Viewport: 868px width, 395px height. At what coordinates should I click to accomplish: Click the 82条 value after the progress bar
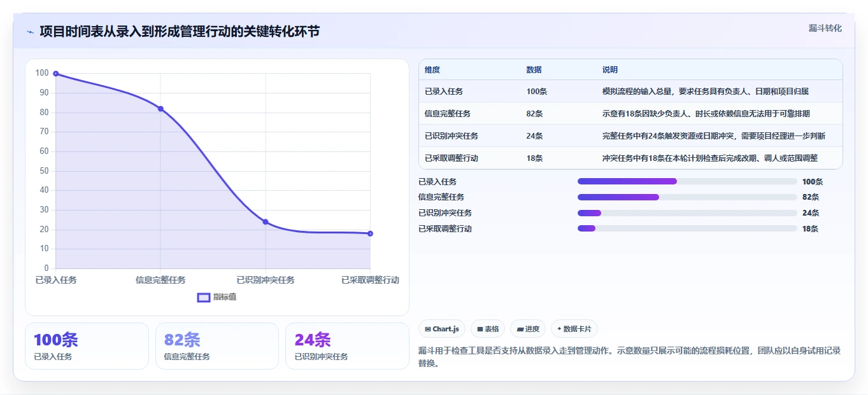(811, 197)
